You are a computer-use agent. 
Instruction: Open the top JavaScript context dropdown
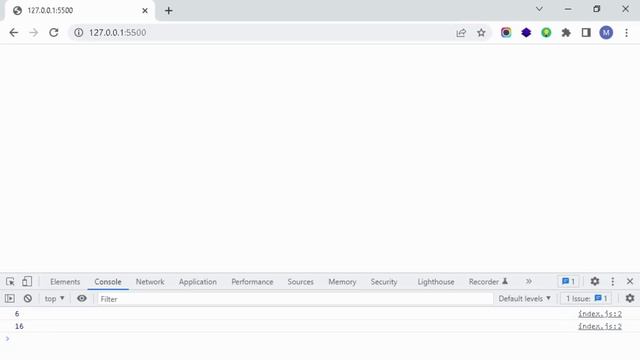pos(54,299)
